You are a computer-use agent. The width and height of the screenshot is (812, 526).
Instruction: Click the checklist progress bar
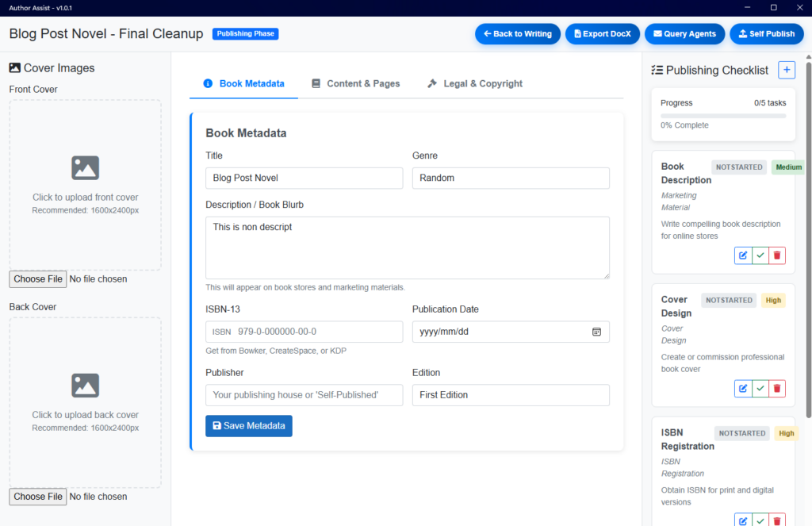[722, 116]
